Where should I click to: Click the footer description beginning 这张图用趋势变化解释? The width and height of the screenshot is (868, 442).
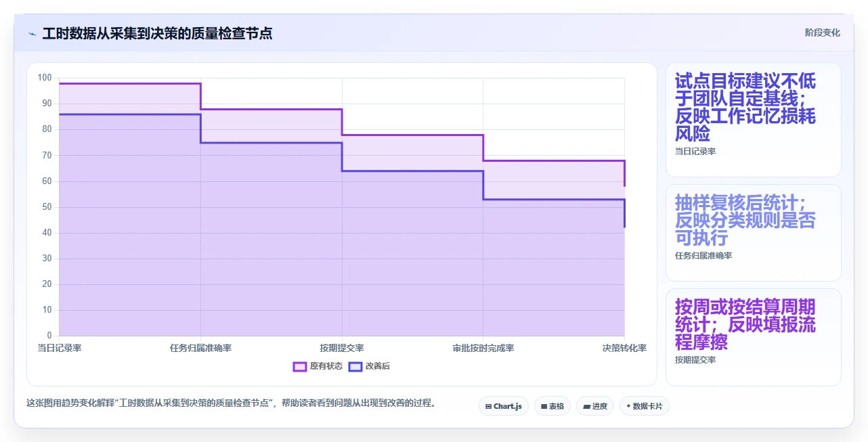[231, 403]
